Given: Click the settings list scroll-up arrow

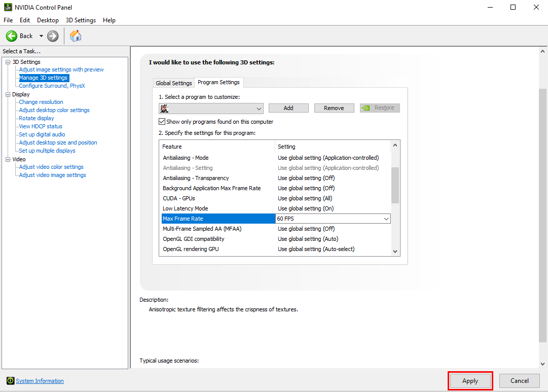Looking at the screenshot, I should click(x=395, y=145).
